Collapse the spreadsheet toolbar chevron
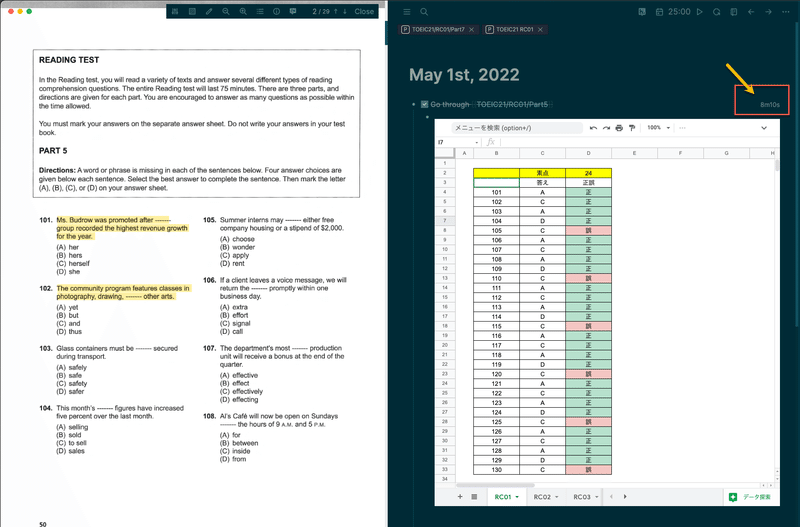 tap(764, 128)
